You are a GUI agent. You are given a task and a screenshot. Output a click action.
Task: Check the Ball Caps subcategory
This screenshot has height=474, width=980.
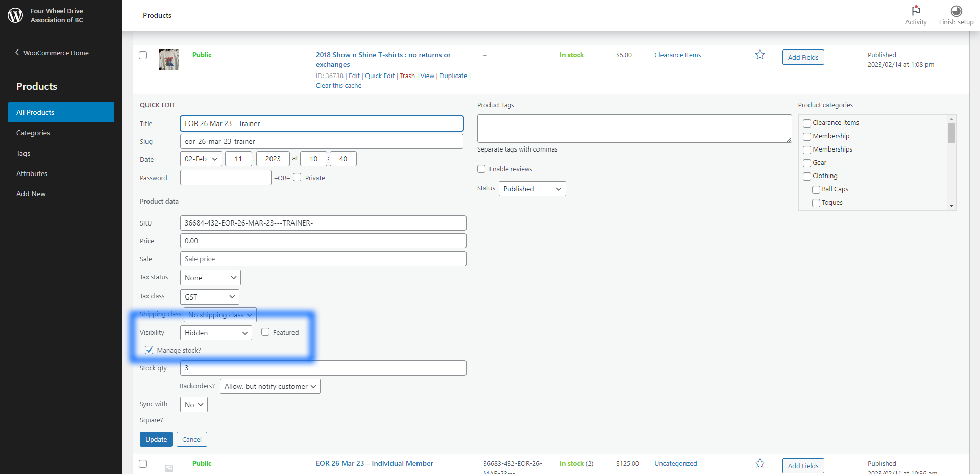pyautogui.click(x=816, y=190)
